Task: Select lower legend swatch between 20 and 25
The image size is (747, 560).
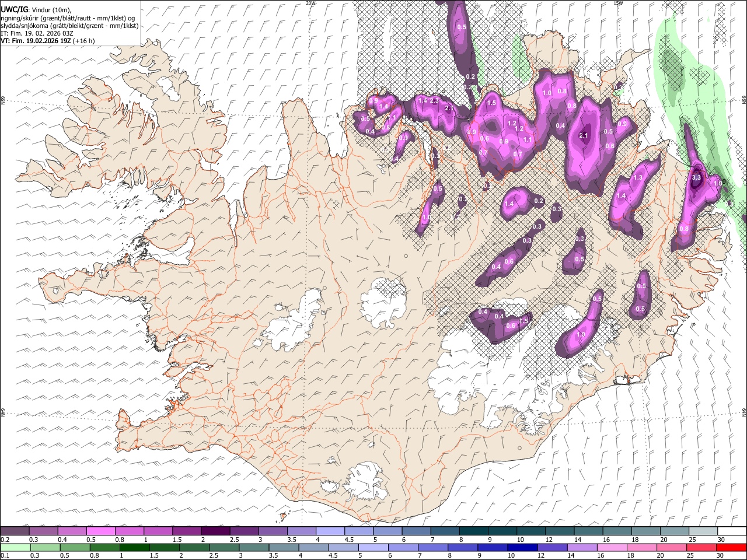Action: tap(671, 547)
